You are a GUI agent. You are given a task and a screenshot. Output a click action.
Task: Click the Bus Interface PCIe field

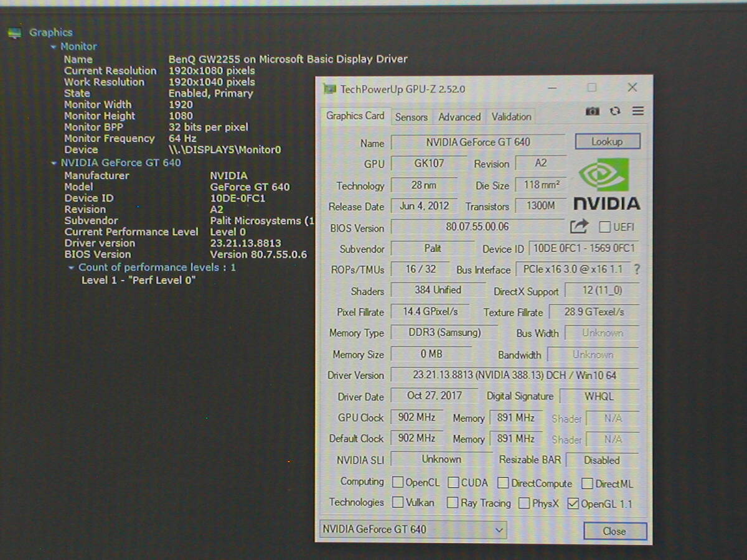point(572,269)
